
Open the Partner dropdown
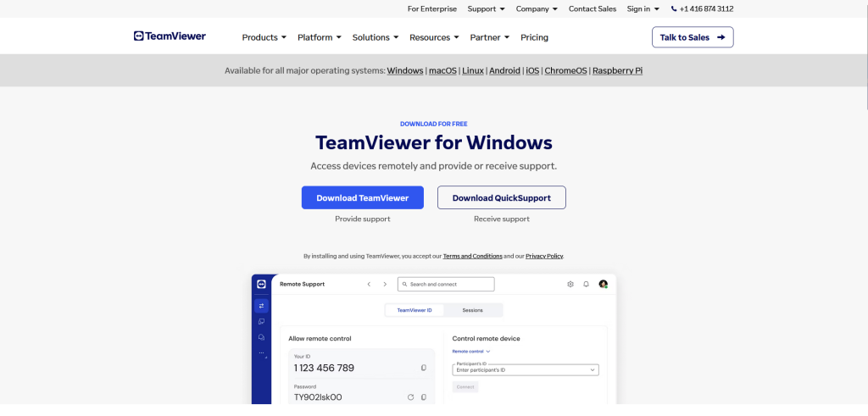pos(490,37)
